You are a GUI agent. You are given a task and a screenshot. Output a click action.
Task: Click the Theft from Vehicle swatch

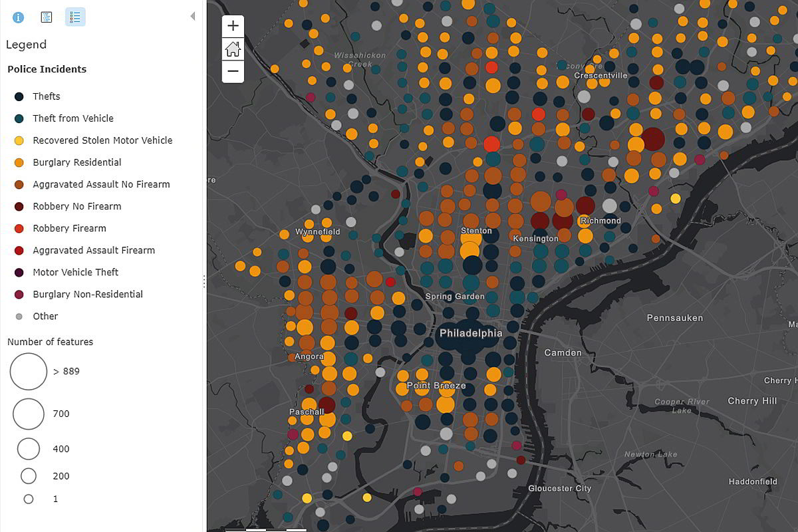pos(19,118)
